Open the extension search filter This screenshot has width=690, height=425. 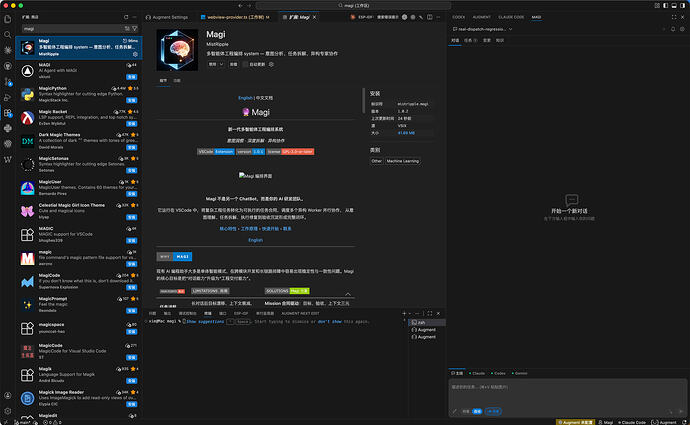pos(135,29)
